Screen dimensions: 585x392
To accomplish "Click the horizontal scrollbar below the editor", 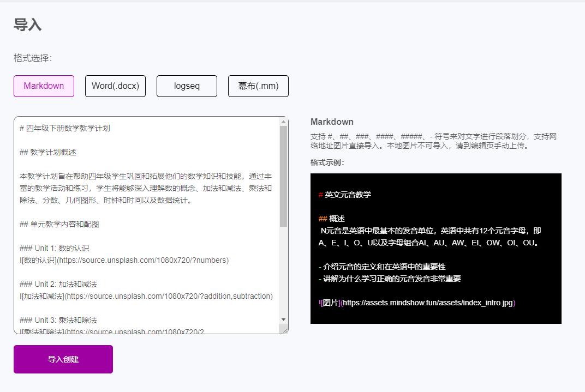I will pyautogui.click(x=147, y=331).
